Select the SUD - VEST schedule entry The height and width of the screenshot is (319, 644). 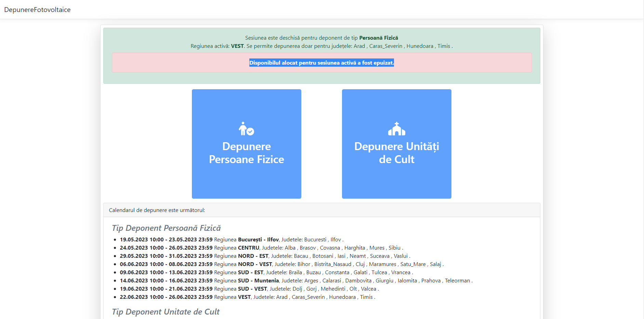(249, 289)
